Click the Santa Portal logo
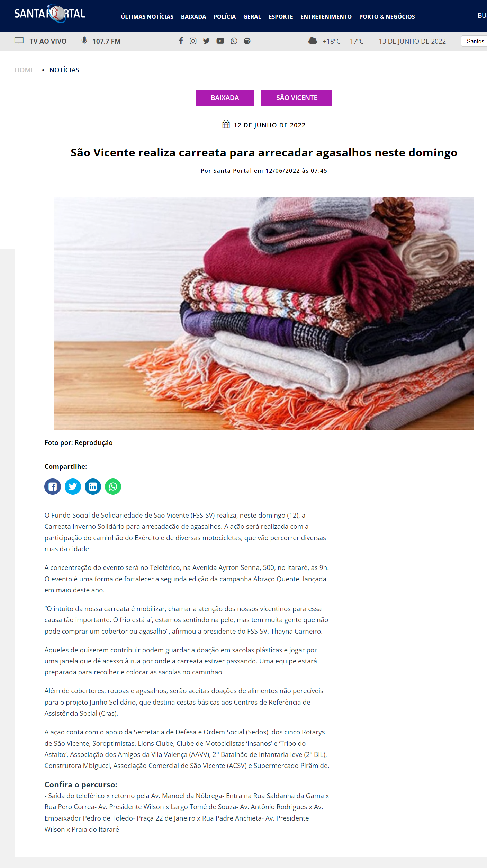The width and height of the screenshot is (487, 868). [49, 14]
